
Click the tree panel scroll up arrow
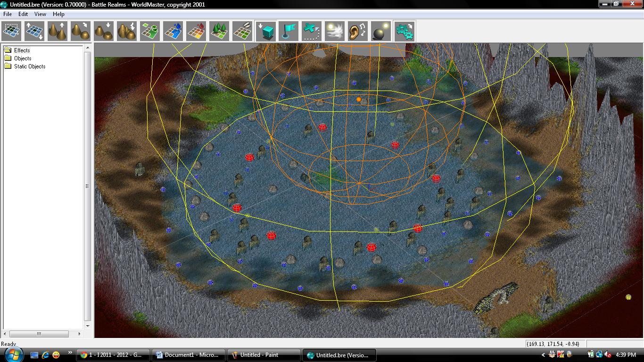[88, 48]
